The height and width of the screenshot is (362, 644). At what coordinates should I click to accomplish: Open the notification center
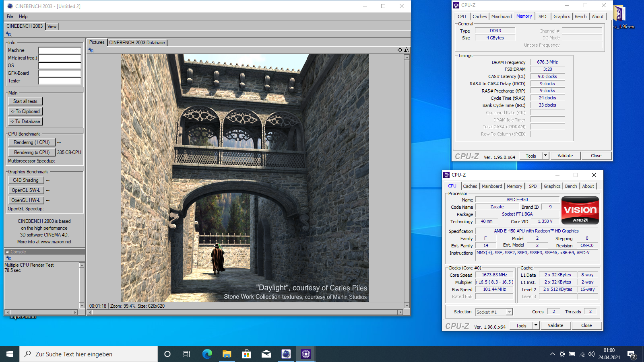pyautogui.click(x=632, y=354)
